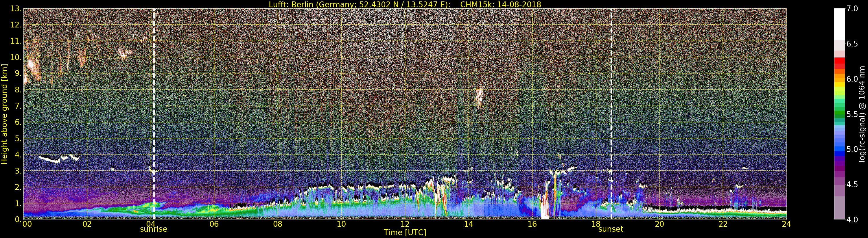The height and width of the screenshot is (238, 868).
Task: Click the "24" time axis tick label
Action: click(x=786, y=224)
